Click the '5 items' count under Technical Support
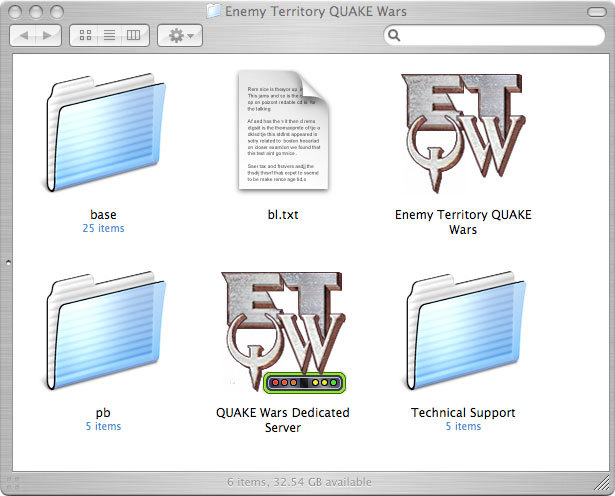Viewport: 615px width, 496px height. pos(463,426)
